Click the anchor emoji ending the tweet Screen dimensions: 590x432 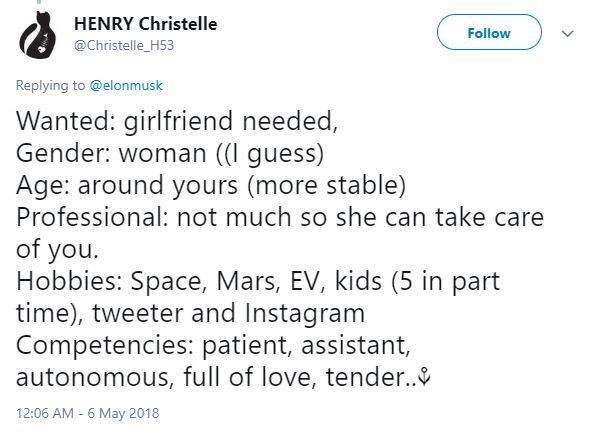(424, 377)
